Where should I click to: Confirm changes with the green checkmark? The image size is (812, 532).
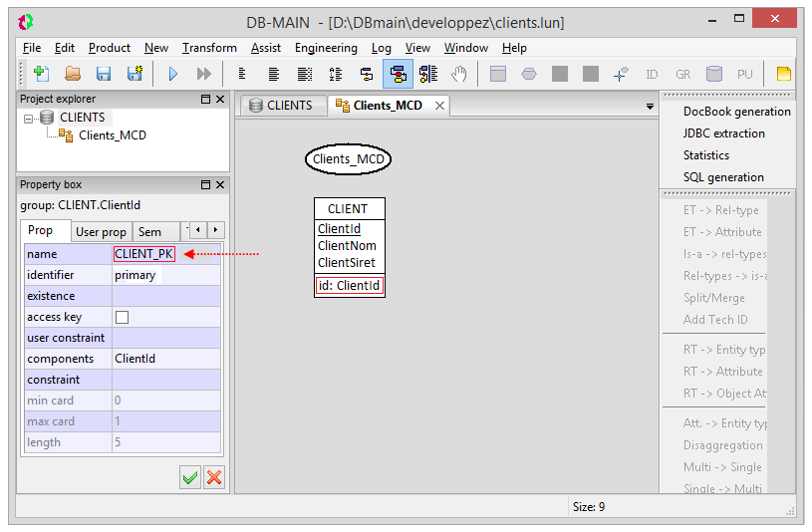coord(189,477)
